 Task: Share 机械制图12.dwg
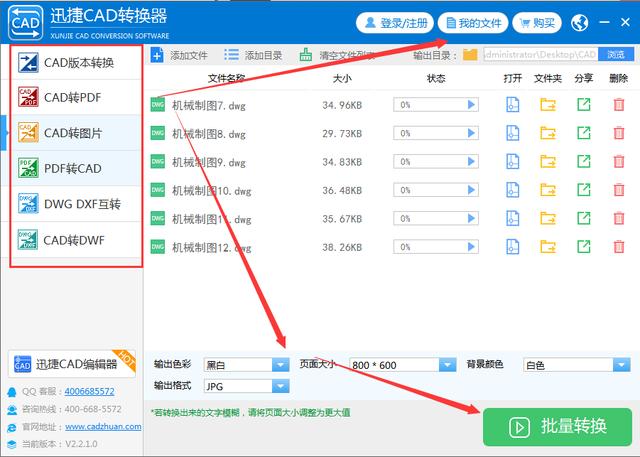coord(584,246)
